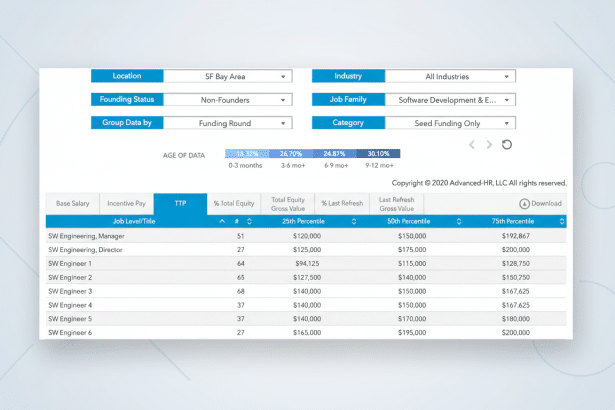Select the SW Engineer 2 row
Viewport: 615px width, 410px height.
point(306,277)
